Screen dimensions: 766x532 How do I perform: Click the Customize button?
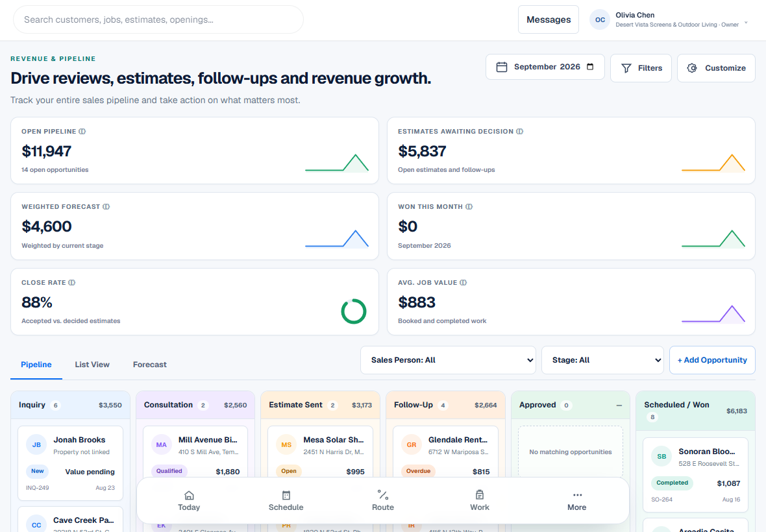(716, 68)
